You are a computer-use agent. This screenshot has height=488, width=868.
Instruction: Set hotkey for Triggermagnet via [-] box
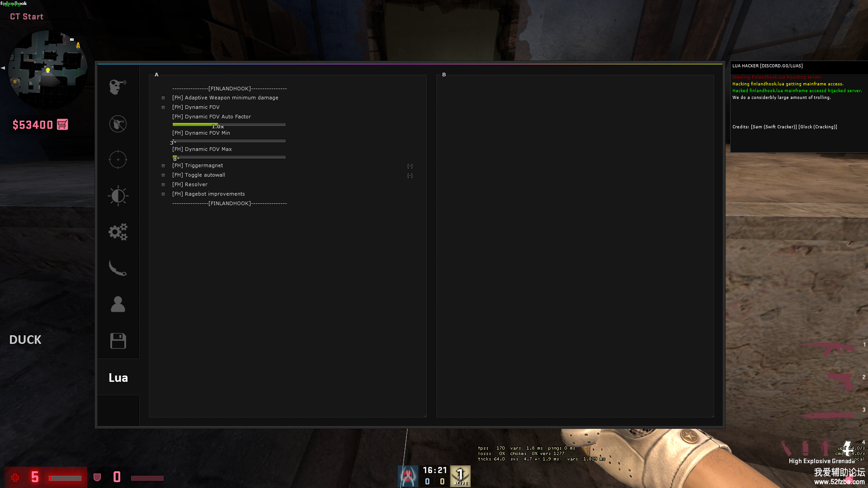(x=410, y=166)
